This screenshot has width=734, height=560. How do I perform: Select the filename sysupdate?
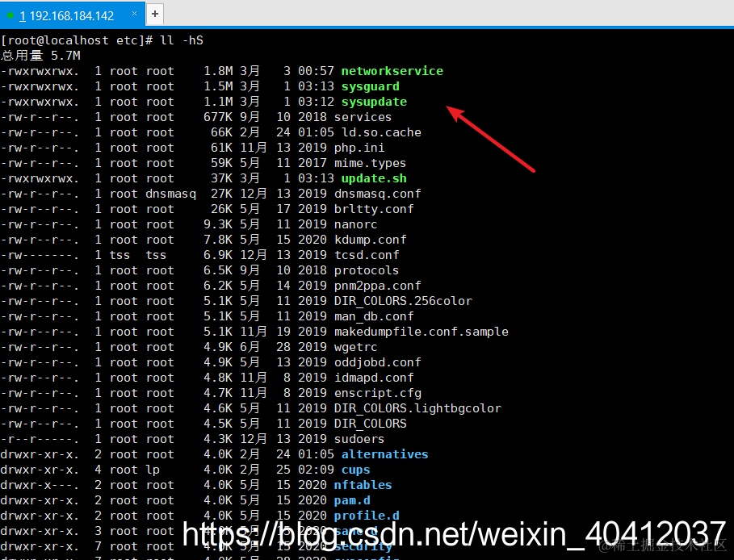(374, 102)
